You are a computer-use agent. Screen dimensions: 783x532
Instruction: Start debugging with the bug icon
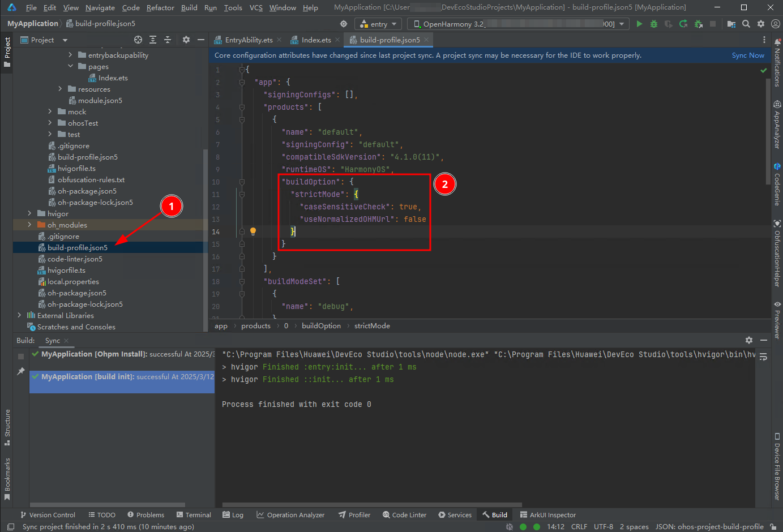(x=653, y=24)
